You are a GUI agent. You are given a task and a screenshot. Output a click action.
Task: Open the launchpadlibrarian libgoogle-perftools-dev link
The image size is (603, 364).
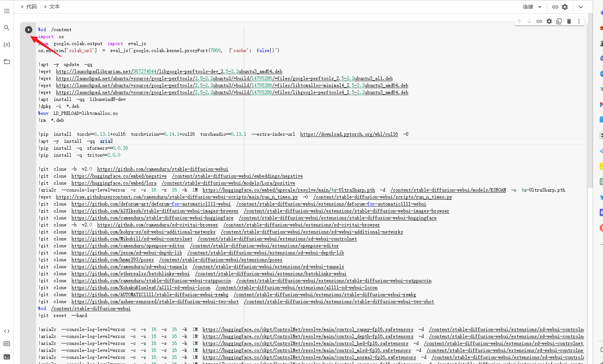169,72
